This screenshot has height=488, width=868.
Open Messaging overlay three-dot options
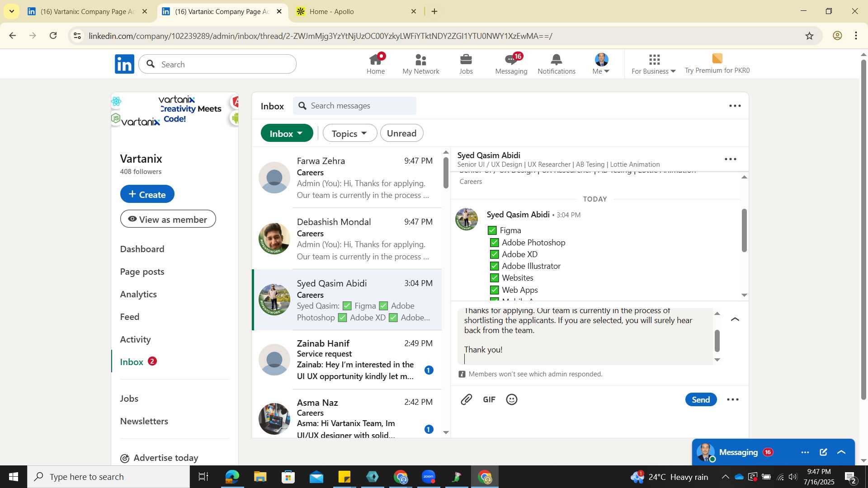click(x=805, y=452)
